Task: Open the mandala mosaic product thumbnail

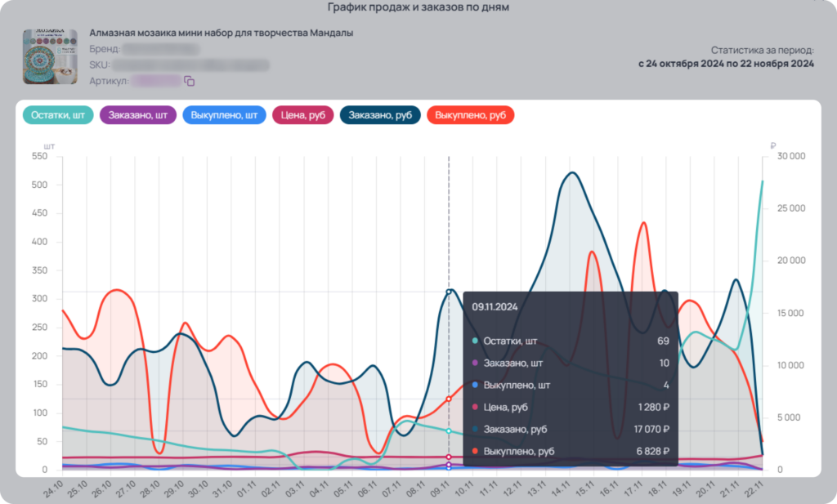Action: (50, 56)
